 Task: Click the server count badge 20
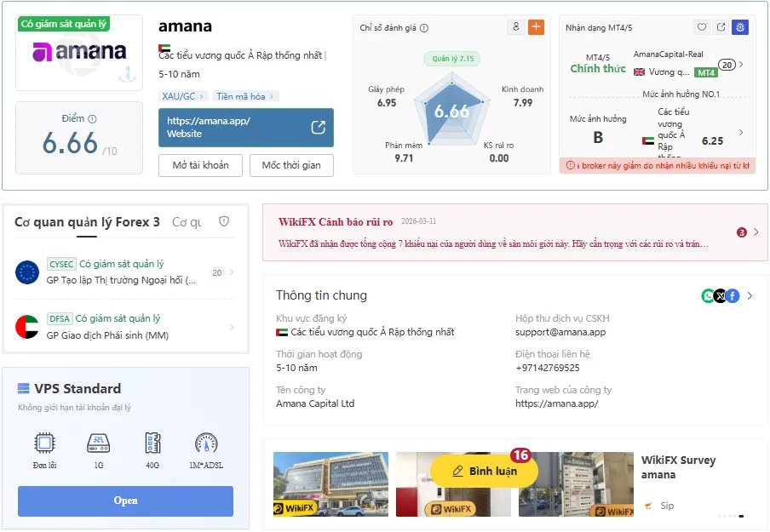coord(727,65)
